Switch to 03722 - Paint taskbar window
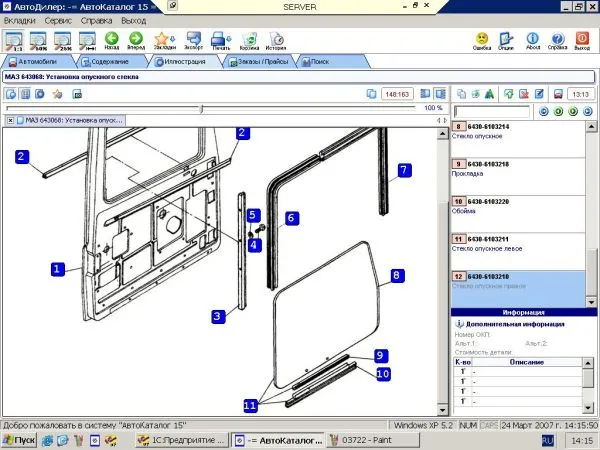Screen dimensions: 600x450 pos(371,440)
